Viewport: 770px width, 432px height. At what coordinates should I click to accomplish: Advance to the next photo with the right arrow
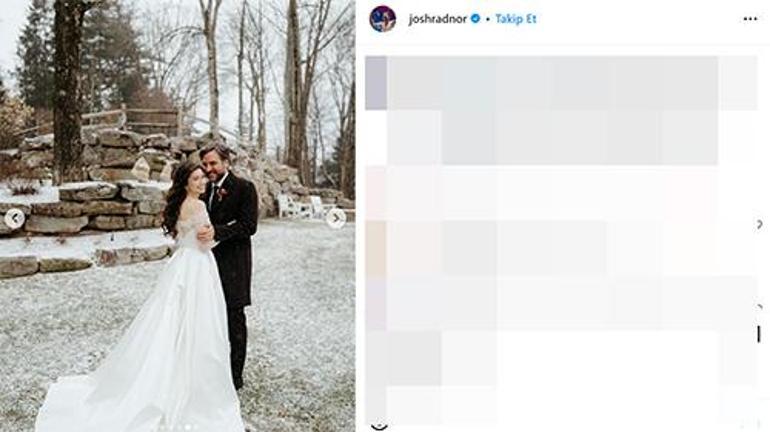[336, 218]
